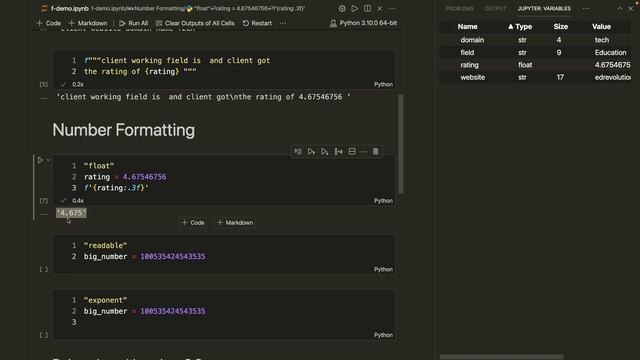Run All cells in the notebook
The image size is (640, 360).
point(133,23)
